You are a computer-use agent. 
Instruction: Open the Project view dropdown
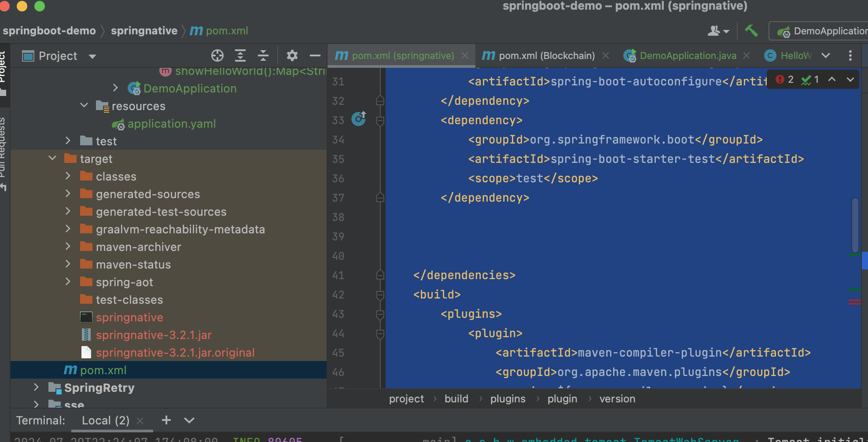92,56
